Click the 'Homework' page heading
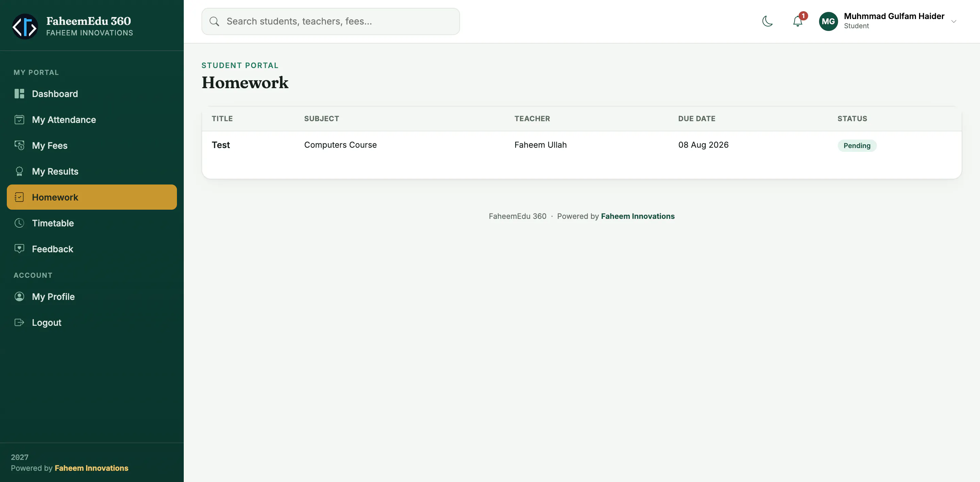The image size is (980, 482). click(x=245, y=83)
